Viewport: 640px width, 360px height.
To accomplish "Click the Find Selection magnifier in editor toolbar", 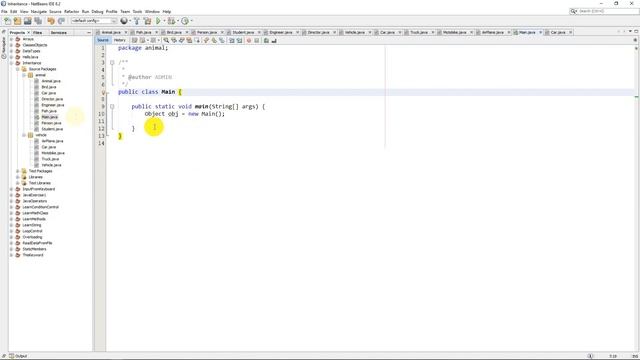I will (x=166, y=40).
